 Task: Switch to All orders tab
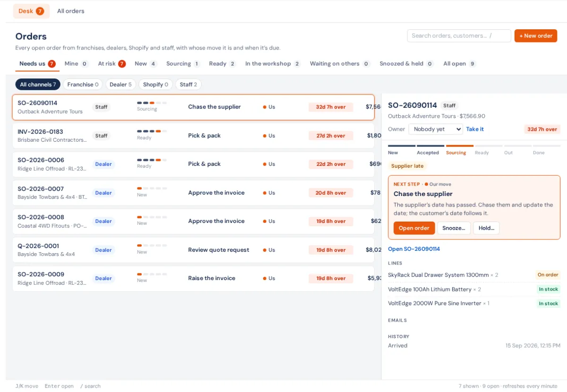[x=70, y=11]
